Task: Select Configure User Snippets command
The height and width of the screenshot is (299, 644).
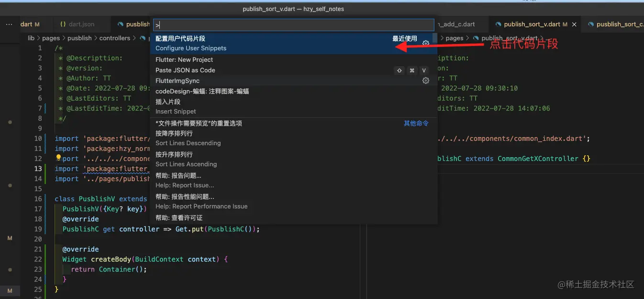Action: point(293,43)
